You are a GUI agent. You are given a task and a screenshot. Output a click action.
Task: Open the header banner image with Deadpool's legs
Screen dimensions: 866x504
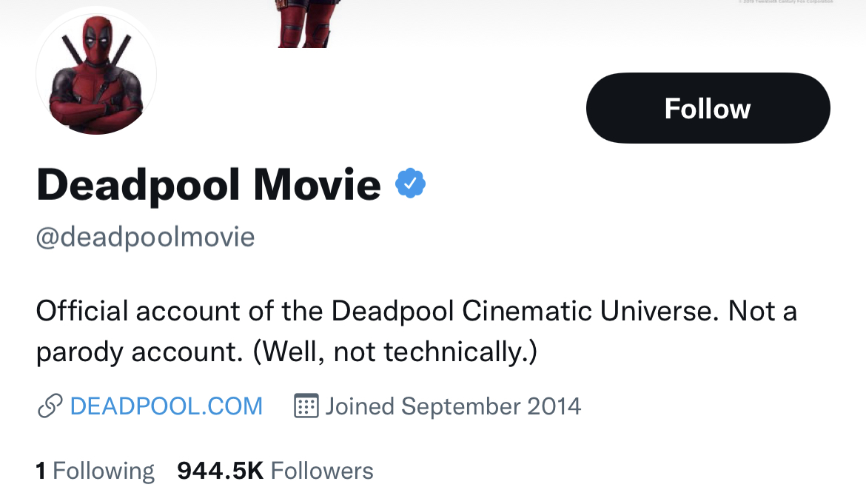(303, 24)
